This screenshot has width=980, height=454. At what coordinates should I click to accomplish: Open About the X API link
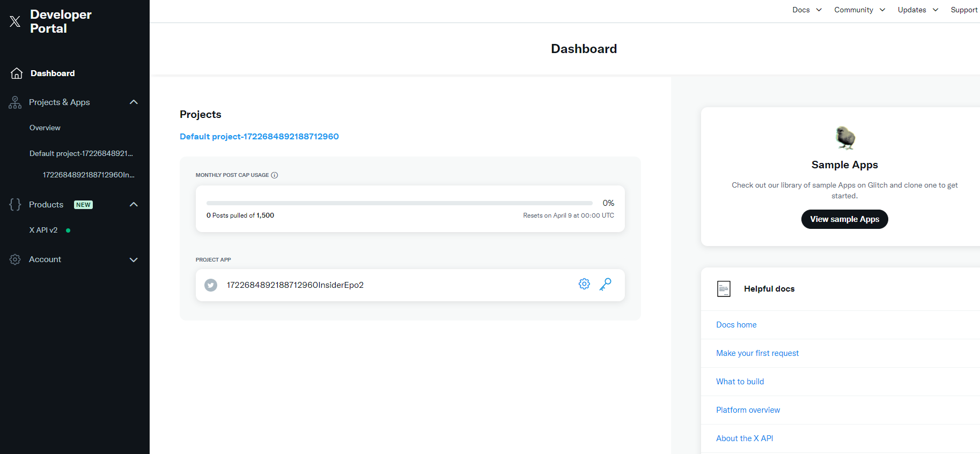tap(745, 438)
